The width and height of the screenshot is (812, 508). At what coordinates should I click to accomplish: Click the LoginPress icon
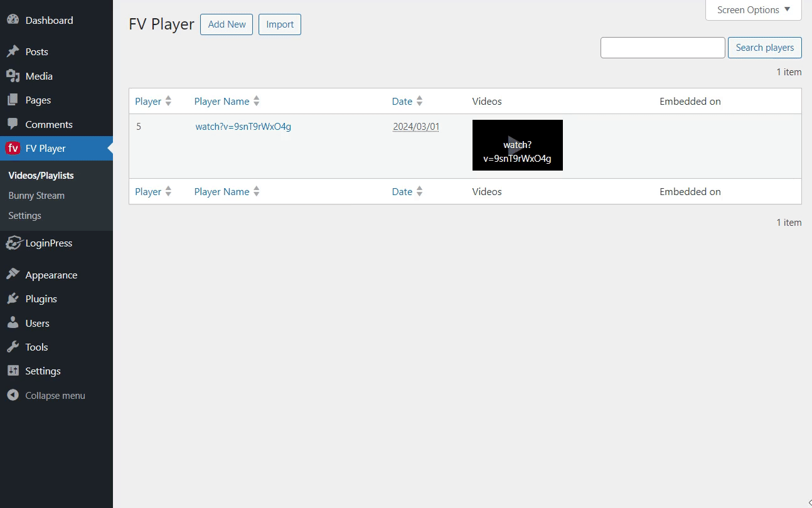pyautogui.click(x=13, y=243)
